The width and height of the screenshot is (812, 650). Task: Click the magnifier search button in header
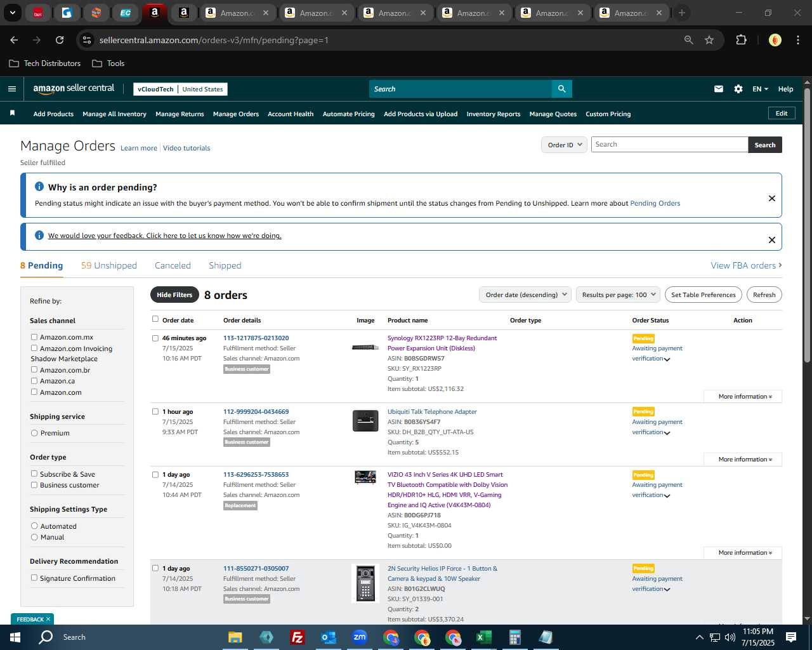click(561, 89)
